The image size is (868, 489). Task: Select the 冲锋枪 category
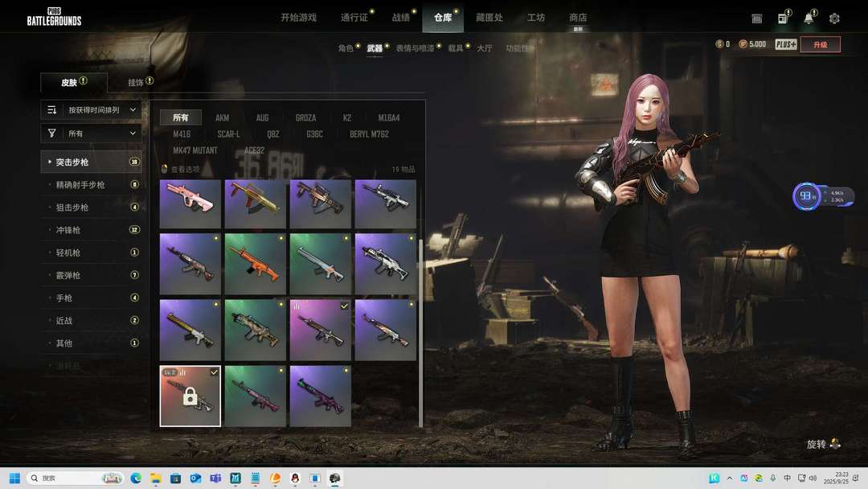click(91, 230)
